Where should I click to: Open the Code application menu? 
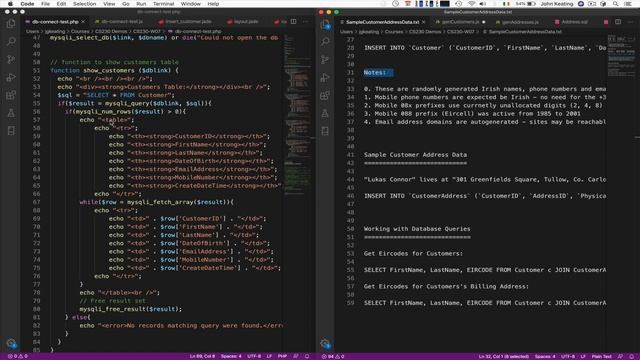pyautogui.click(x=27, y=4)
